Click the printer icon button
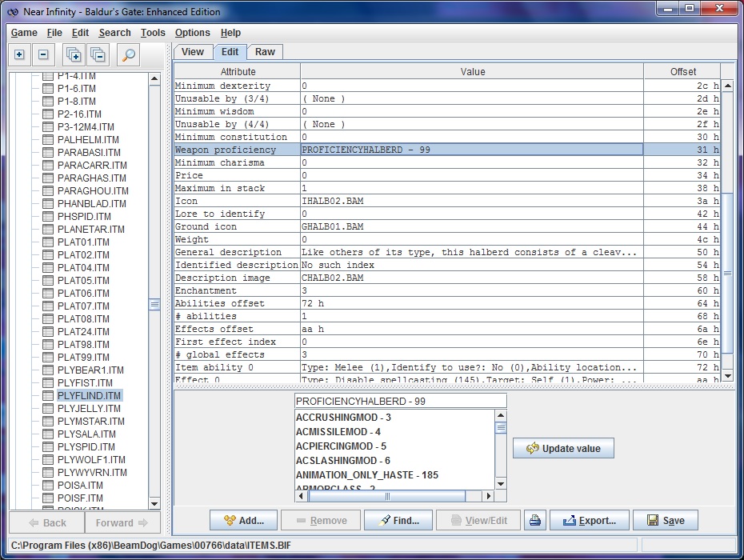Screen dimensions: 744x560 coord(535,521)
